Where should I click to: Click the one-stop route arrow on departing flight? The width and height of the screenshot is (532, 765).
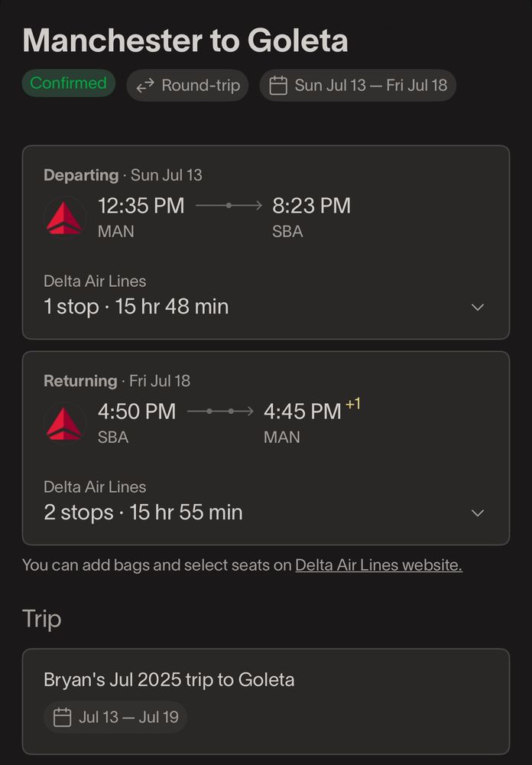tap(229, 206)
